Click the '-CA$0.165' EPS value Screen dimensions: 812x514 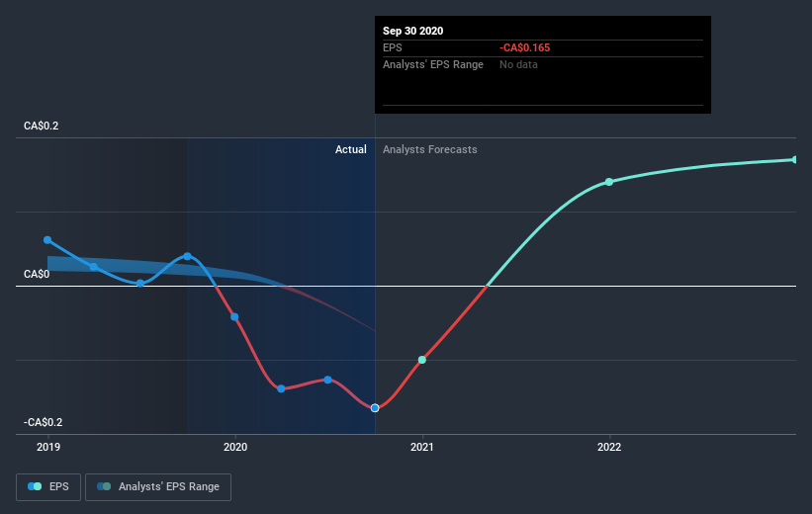524,47
